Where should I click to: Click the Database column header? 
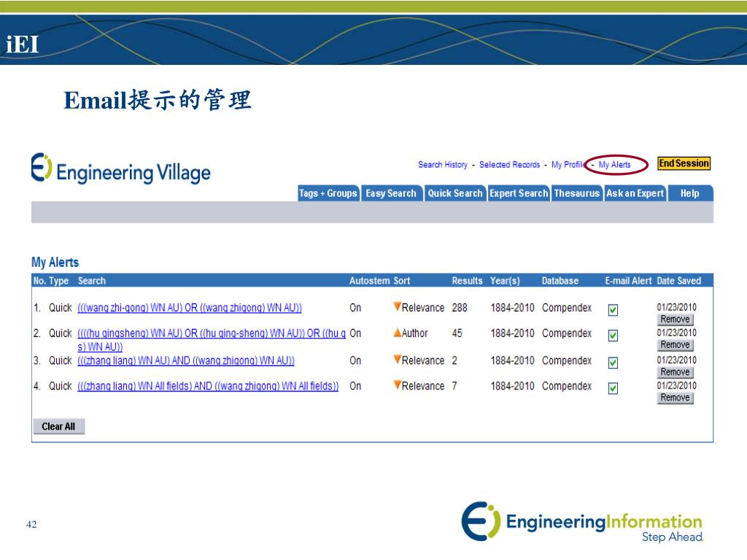[560, 281]
